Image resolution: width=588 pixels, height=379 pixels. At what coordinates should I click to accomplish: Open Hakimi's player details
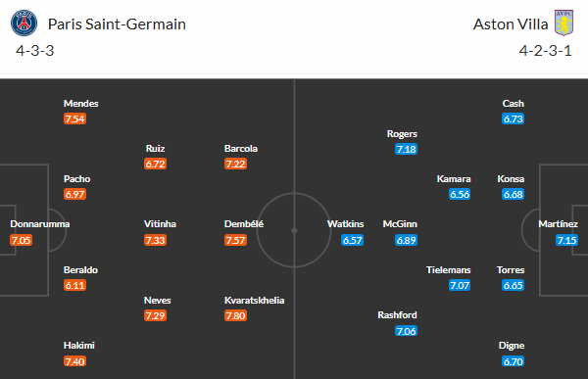[x=79, y=346]
